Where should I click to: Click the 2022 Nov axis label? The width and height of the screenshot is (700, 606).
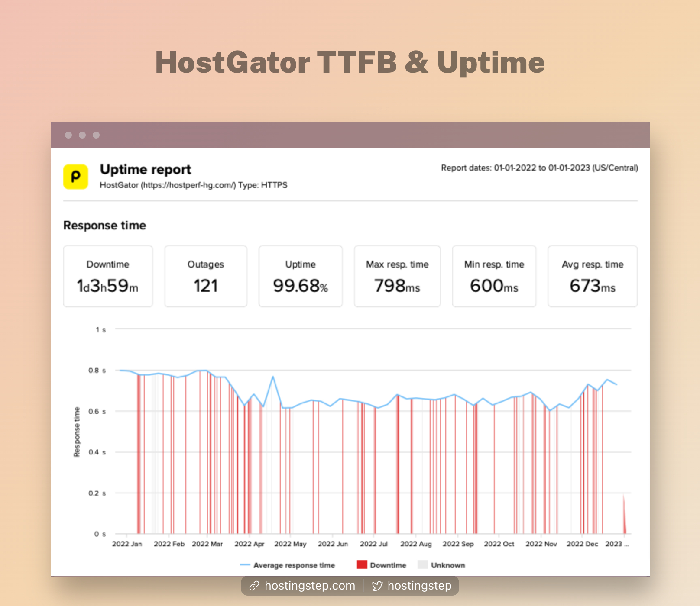click(541, 544)
